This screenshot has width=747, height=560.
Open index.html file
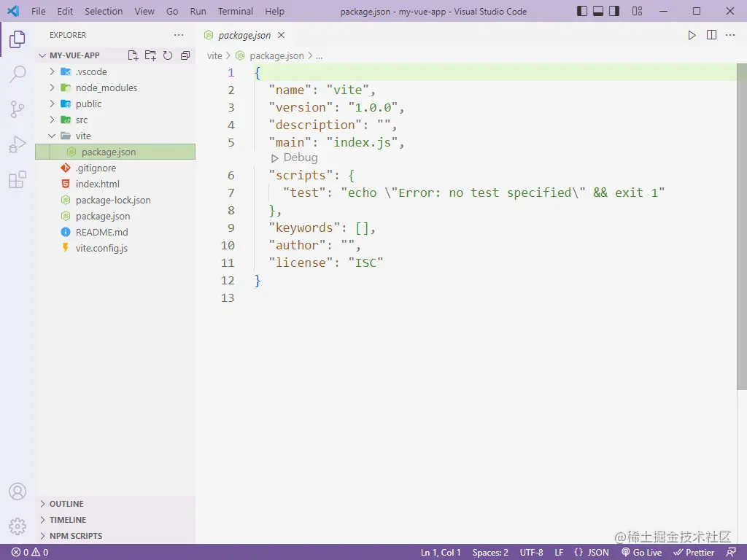tap(115, 184)
